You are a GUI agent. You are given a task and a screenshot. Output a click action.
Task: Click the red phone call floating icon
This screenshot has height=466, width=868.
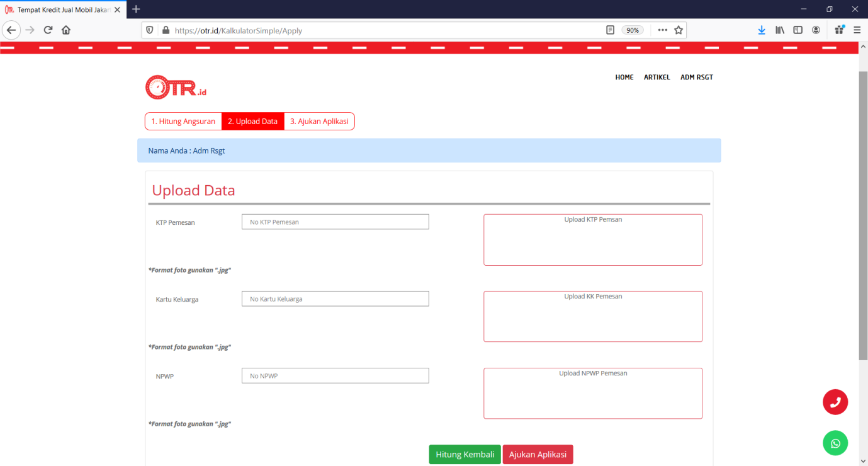point(835,402)
